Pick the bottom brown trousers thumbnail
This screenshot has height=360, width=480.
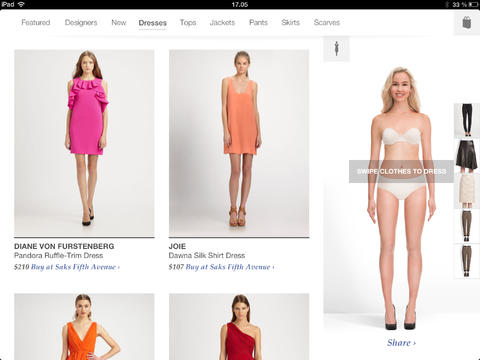click(x=467, y=261)
